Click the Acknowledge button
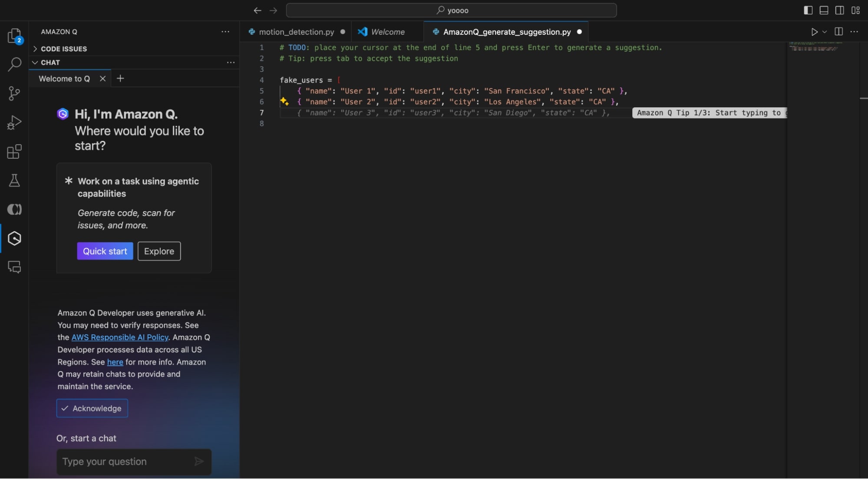 (92, 408)
